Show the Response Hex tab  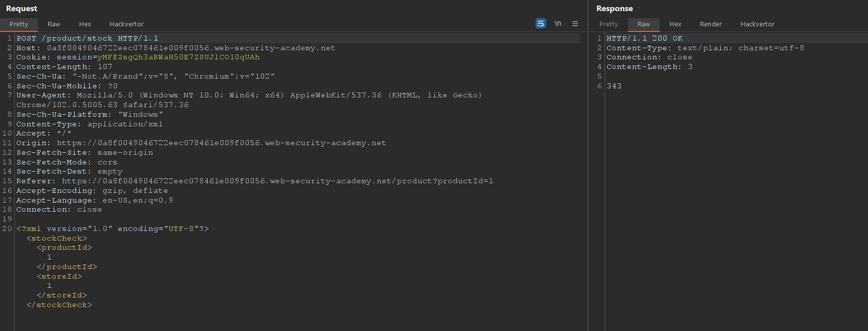[x=675, y=24]
